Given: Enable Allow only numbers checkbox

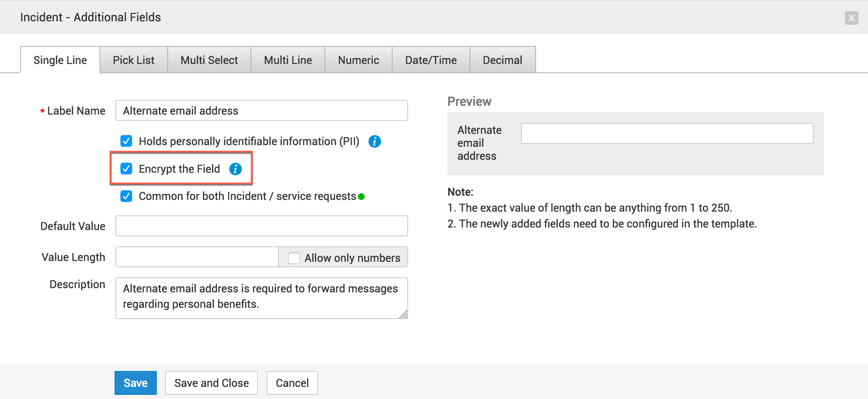Looking at the screenshot, I should click(294, 258).
